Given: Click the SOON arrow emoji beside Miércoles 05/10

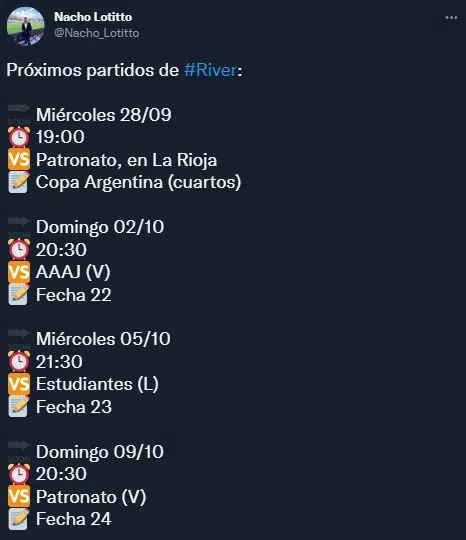Looking at the screenshot, I should point(19,339).
